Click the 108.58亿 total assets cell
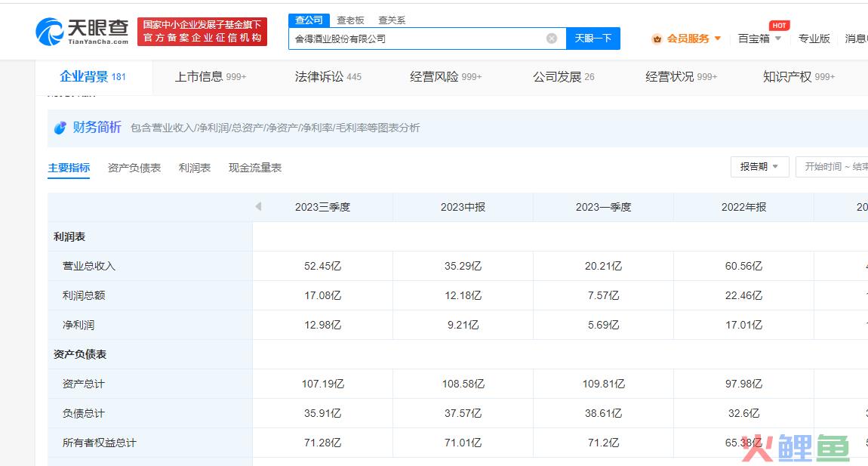868x466 pixels. [463, 384]
